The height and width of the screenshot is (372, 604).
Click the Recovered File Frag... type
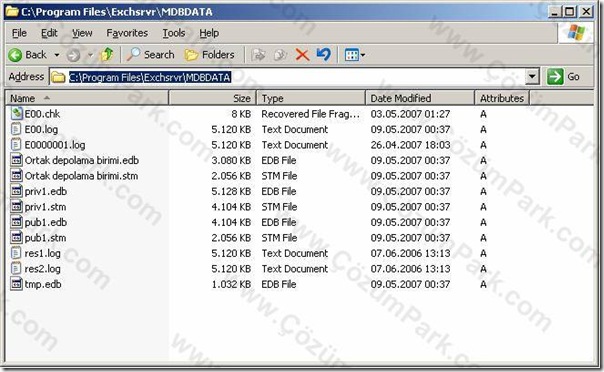click(x=310, y=114)
